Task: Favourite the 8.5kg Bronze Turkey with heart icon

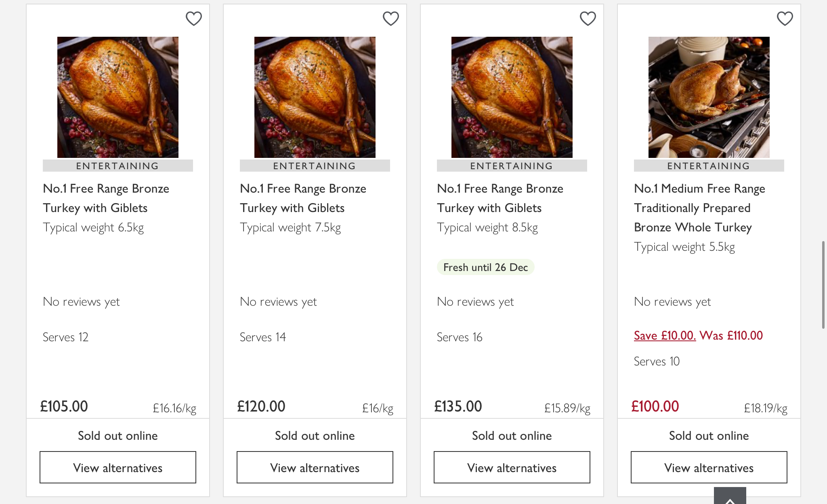Action: tap(588, 19)
